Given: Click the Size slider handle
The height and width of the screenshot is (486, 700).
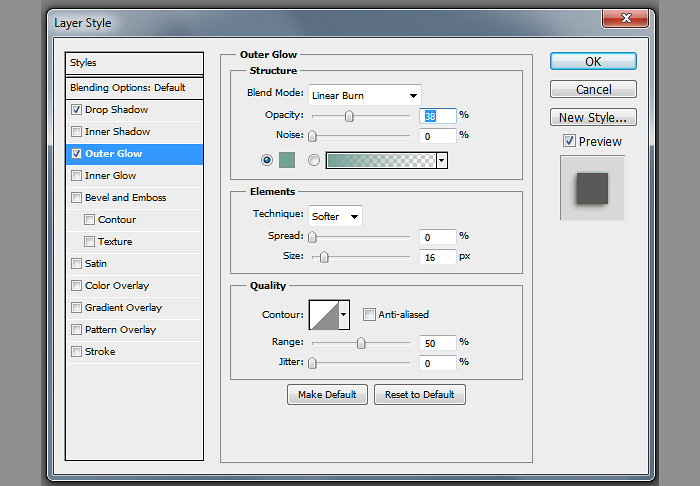Looking at the screenshot, I should click(x=324, y=257).
